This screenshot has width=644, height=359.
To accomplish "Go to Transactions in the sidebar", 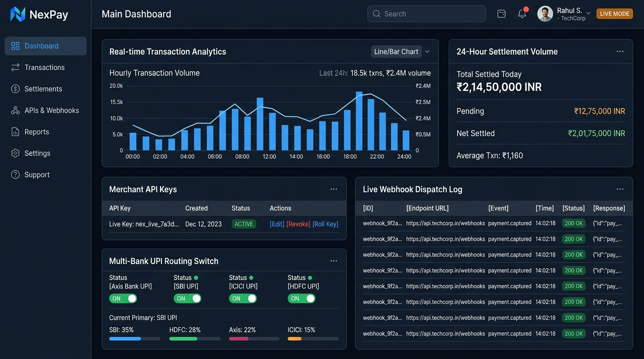I will tap(45, 67).
